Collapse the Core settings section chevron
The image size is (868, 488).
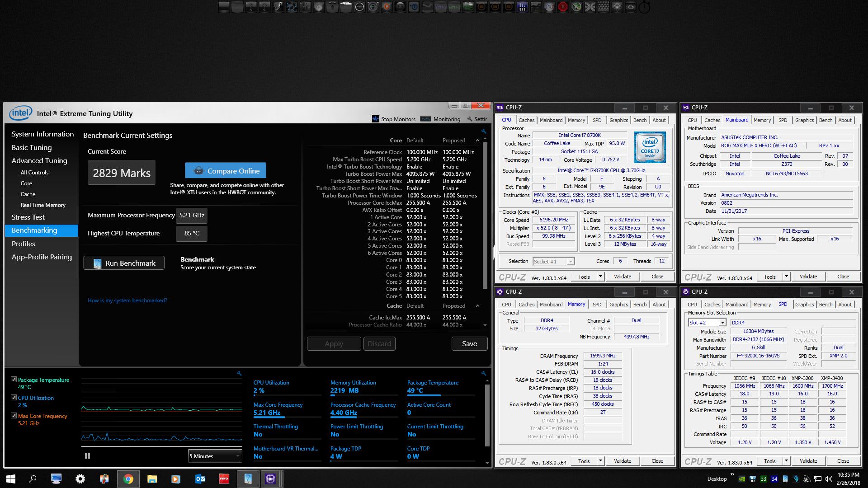[x=477, y=141]
